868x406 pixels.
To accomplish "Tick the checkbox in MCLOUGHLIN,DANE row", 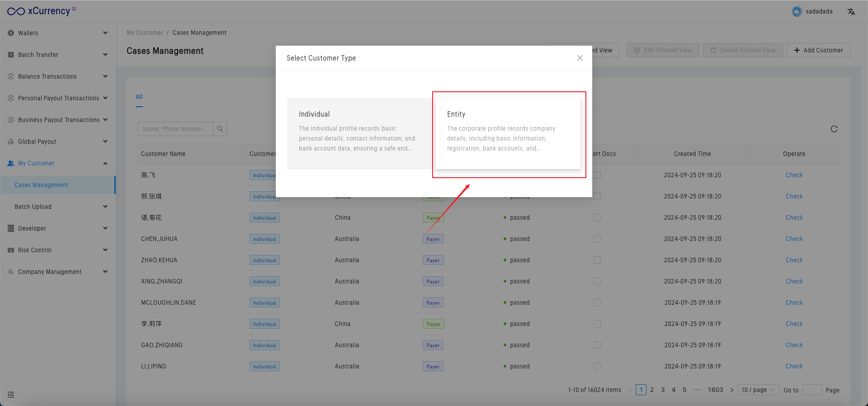I will [597, 302].
